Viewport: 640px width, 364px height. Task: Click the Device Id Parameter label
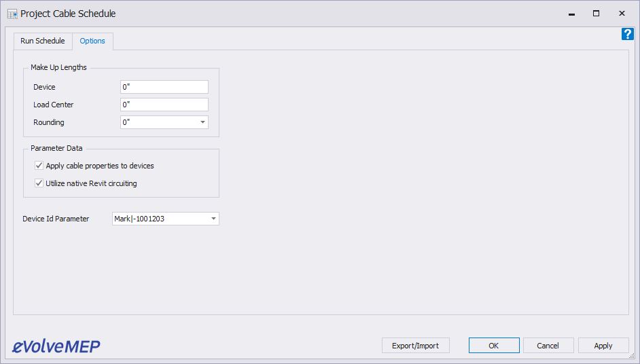(x=56, y=219)
